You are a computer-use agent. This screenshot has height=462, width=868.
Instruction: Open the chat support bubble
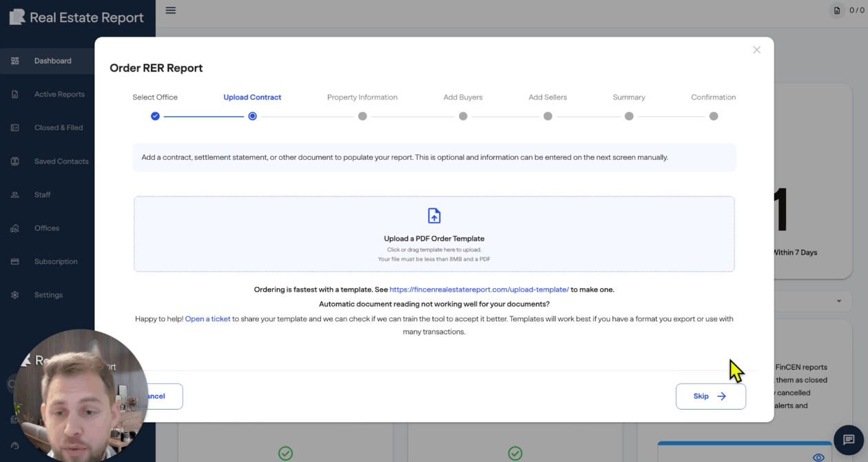[848, 440]
